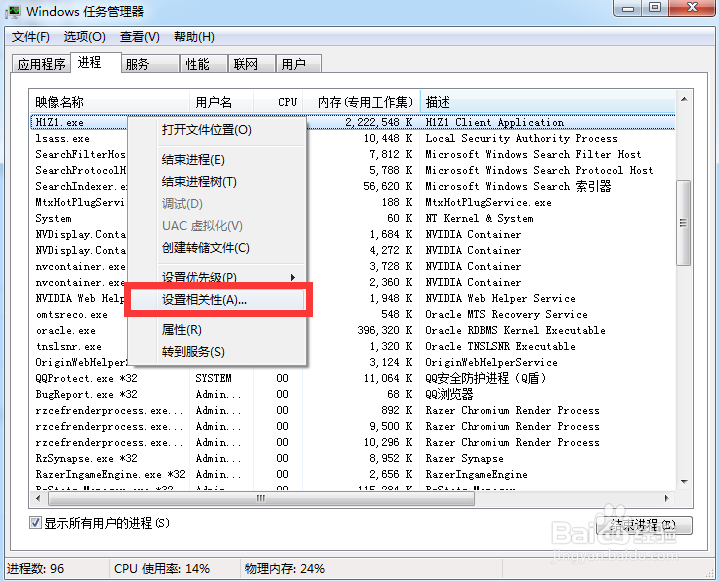
Task: Choose 设置相关性(A)... in context menu
Action: click(x=217, y=299)
